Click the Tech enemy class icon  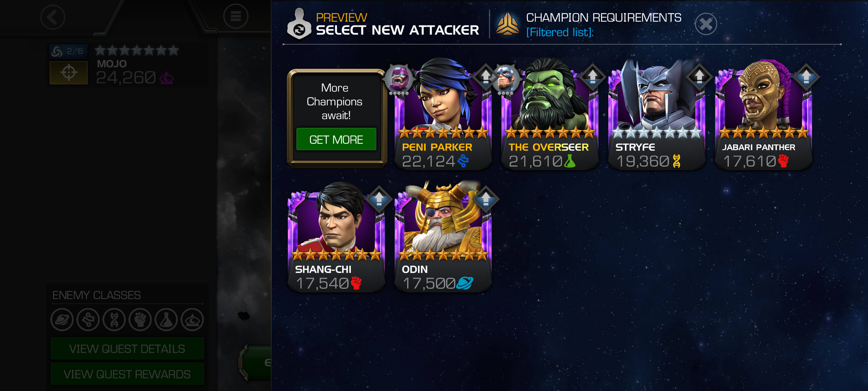click(x=88, y=320)
